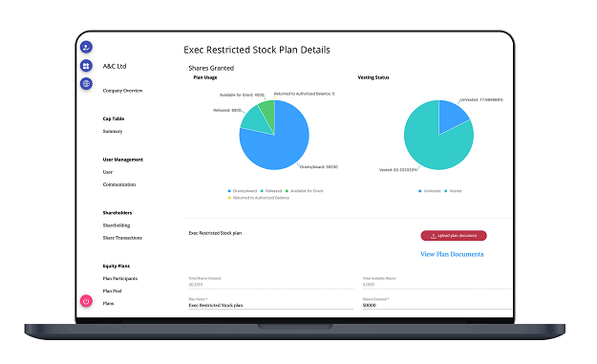Open the dashboard grid icon
The image size is (597, 364).
click(x=86, y=66)
